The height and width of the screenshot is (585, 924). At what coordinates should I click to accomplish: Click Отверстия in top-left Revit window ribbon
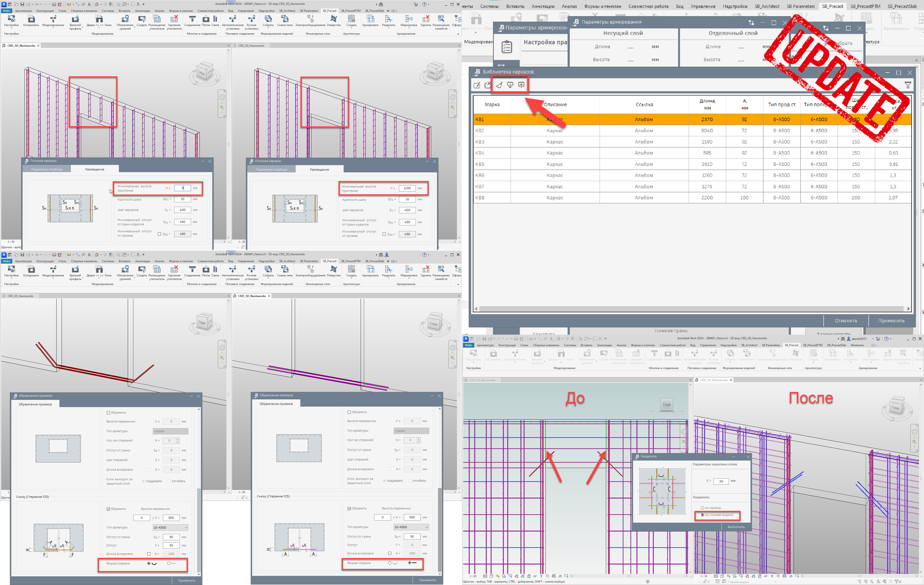coord(334,21)
